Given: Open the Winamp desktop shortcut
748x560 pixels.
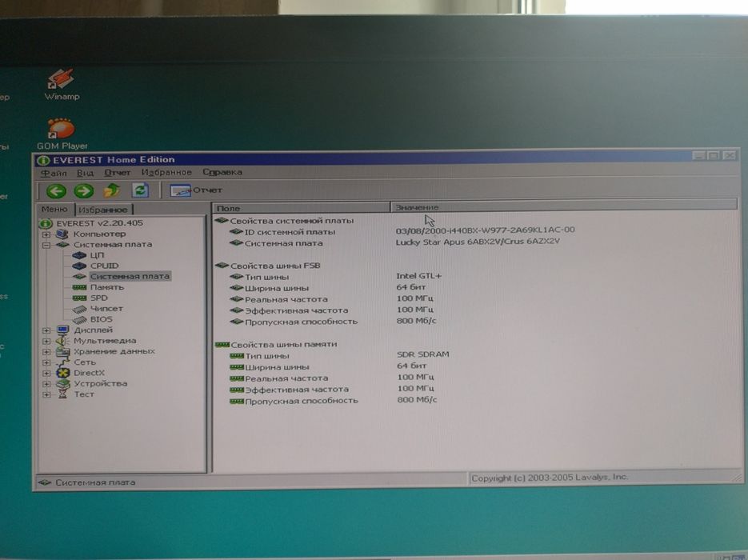Looking at the screenshot, I should [x=62, y=85].
